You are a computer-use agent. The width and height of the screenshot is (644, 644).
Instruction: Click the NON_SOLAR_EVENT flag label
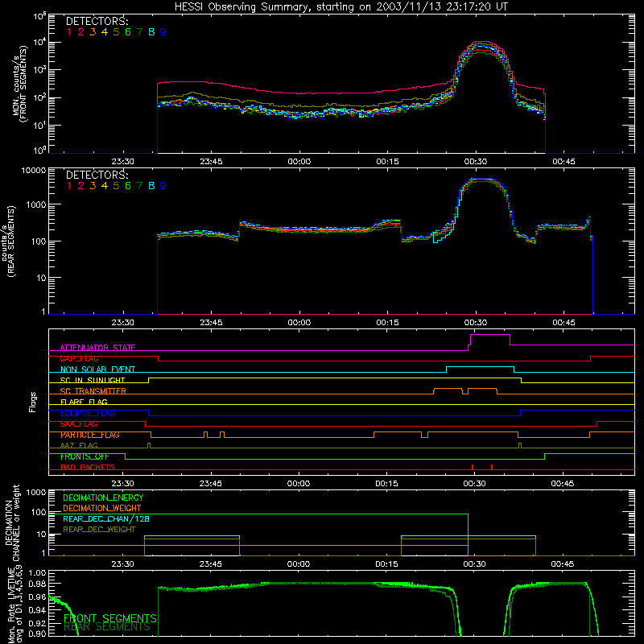pyautogui.click(x=97, y=369)
